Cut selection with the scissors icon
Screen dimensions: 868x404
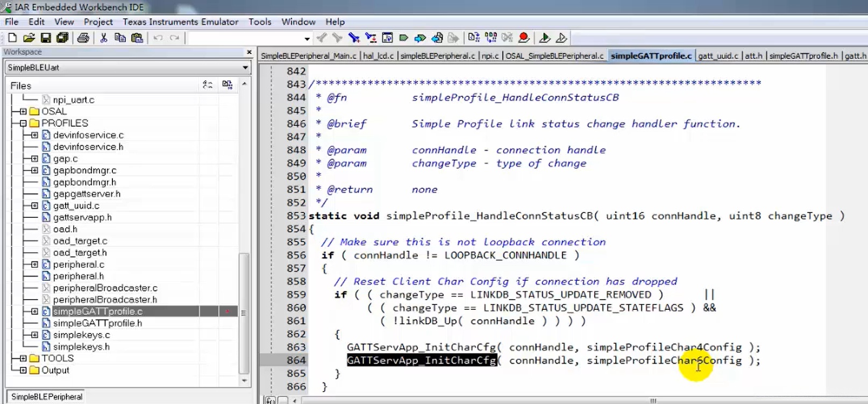click(104, 38)
